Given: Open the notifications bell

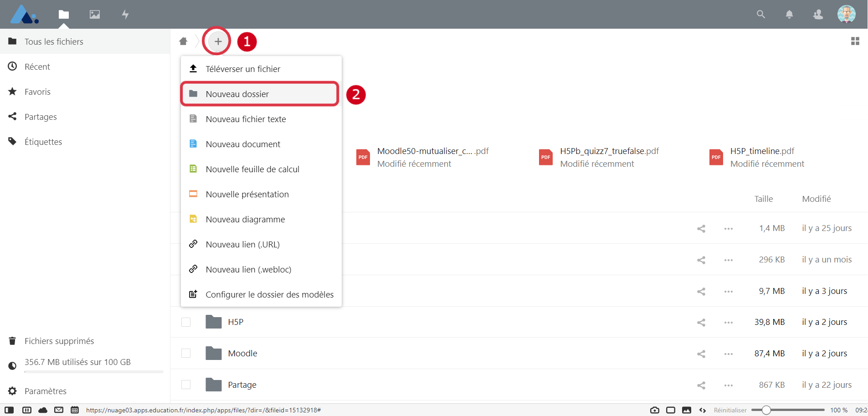Looking at the screenshot, I should (789, 15).
